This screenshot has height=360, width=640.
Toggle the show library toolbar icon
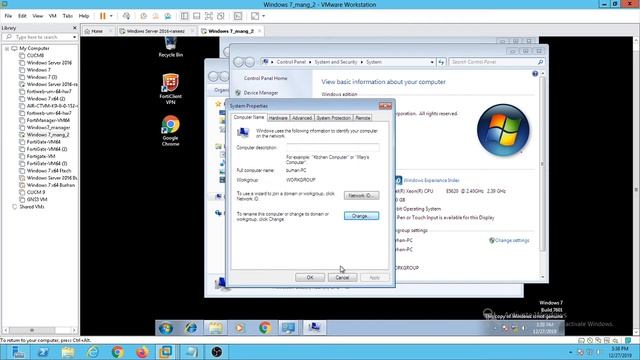[184, 16]
